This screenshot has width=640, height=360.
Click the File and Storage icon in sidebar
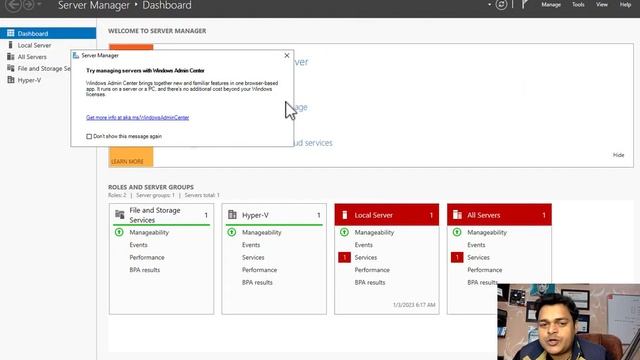click(11, 68)
